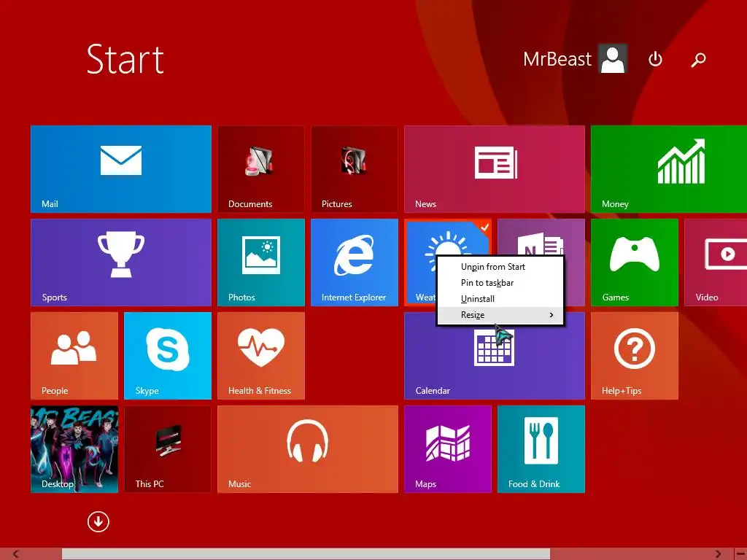Launch the Music tile

click(x=308, y=449)
